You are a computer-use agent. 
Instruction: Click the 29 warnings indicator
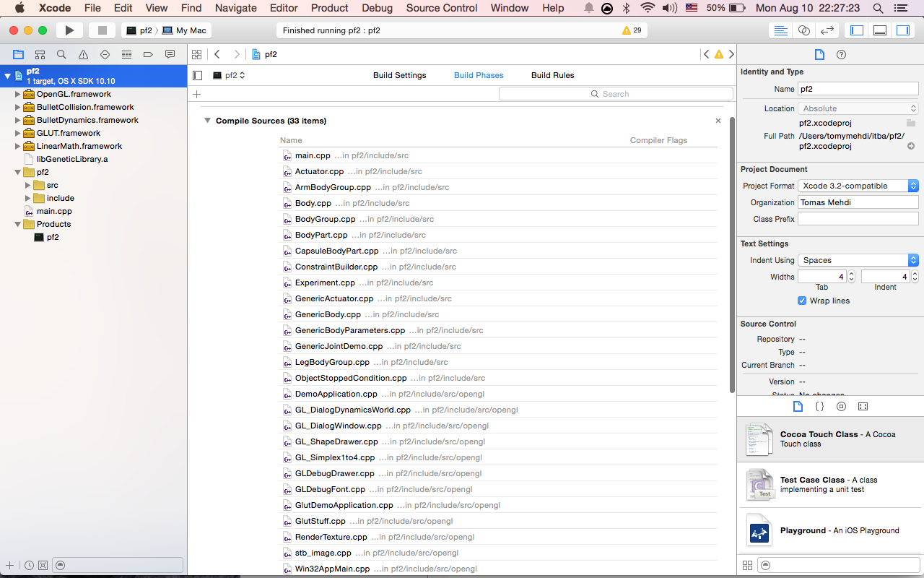632,30
